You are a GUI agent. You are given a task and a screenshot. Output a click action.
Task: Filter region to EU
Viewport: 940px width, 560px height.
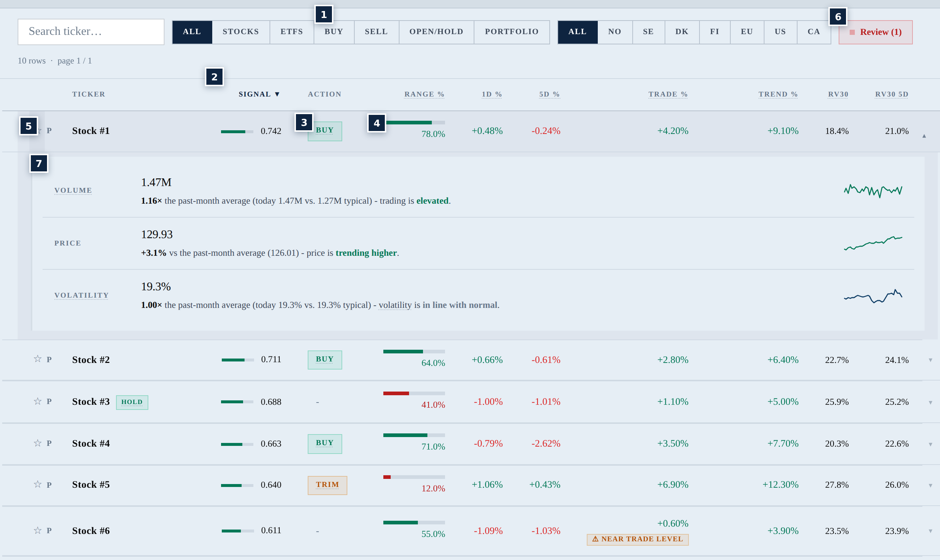[x=747, y=32]
